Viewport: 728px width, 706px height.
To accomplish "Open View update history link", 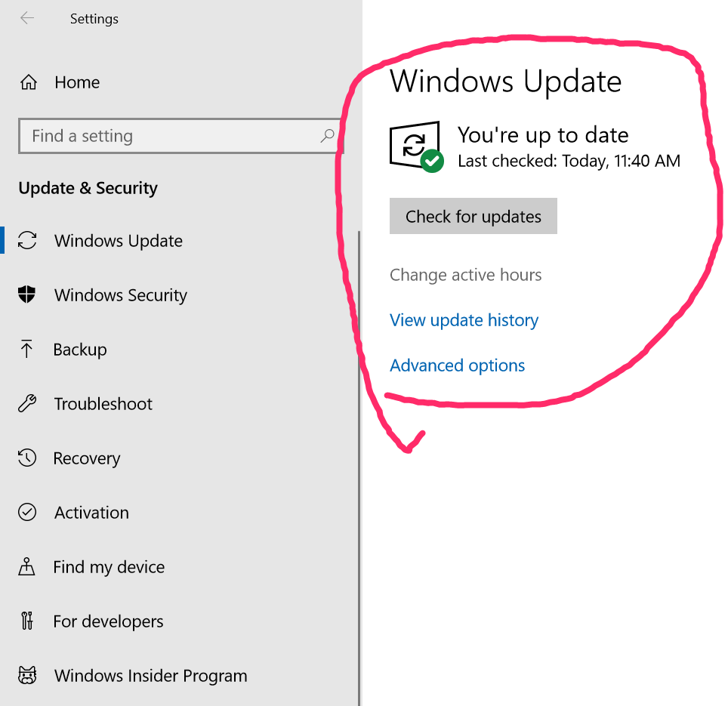I will coord(464,320).
